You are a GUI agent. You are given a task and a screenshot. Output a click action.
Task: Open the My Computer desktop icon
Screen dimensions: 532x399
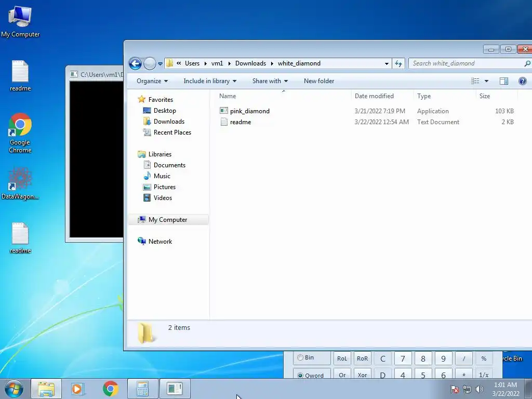coord(20,22)
